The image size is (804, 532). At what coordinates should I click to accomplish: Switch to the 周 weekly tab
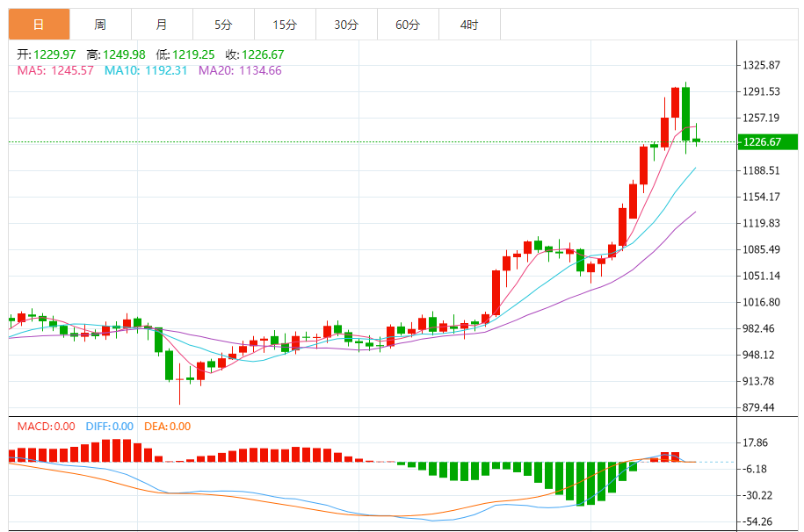[x=100, y=24]
